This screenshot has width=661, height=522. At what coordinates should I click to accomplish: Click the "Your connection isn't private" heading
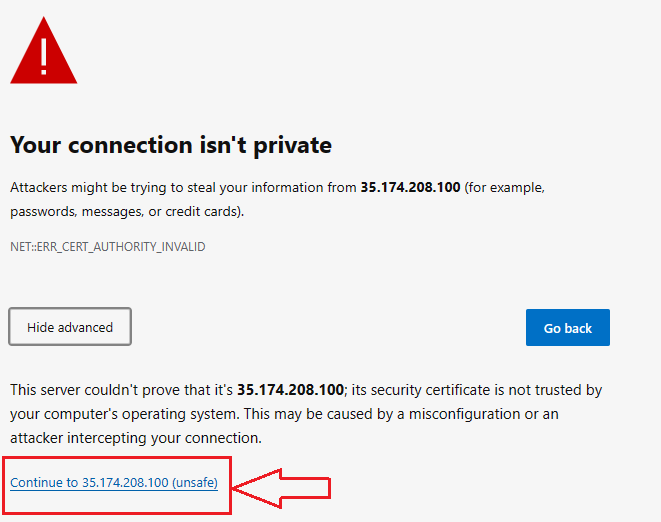pos(171,145)
